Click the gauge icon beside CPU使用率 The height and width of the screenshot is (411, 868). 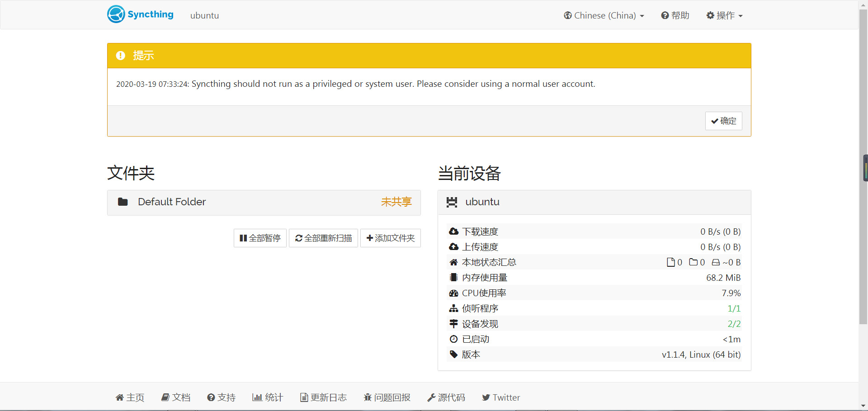(x=453, y=293)
